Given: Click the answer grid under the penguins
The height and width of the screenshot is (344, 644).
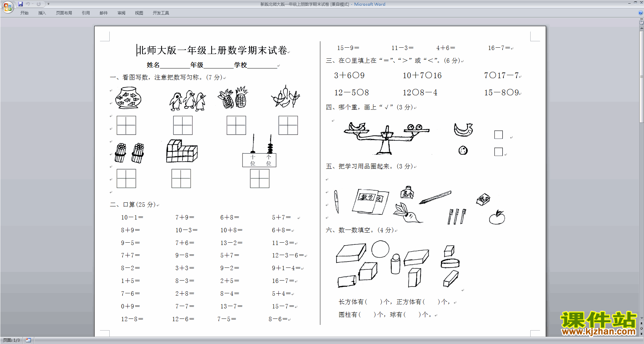Looking at the screenshot, I should coord(183,125).
